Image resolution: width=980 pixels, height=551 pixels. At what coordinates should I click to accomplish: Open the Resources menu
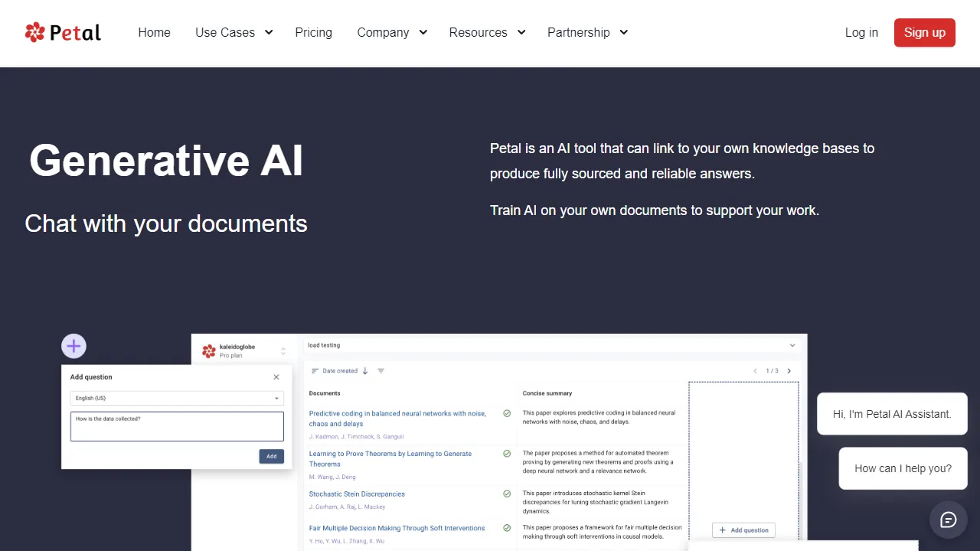tap(478, 32)
